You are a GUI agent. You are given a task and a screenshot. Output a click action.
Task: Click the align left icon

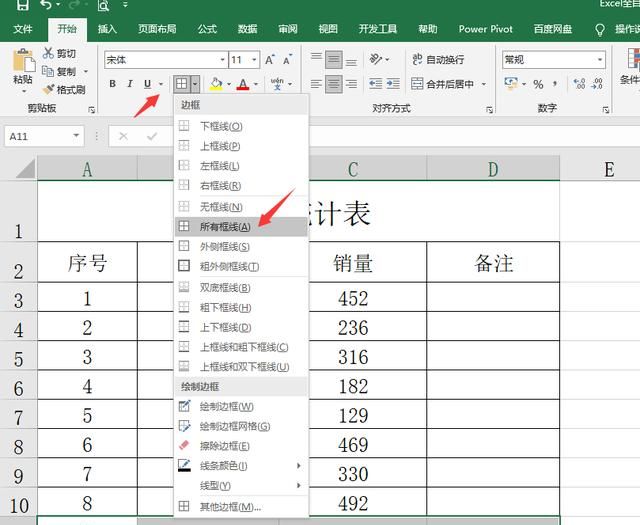[316, 84]
